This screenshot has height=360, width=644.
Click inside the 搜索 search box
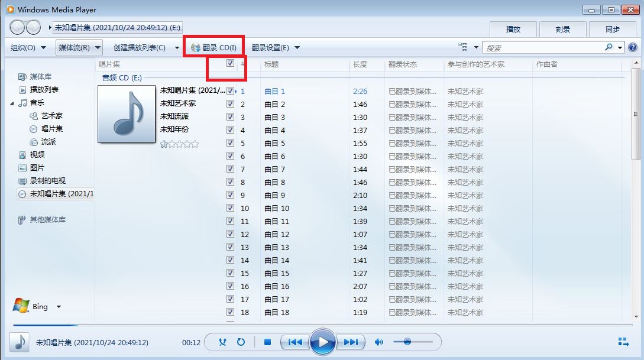point(541,47)
